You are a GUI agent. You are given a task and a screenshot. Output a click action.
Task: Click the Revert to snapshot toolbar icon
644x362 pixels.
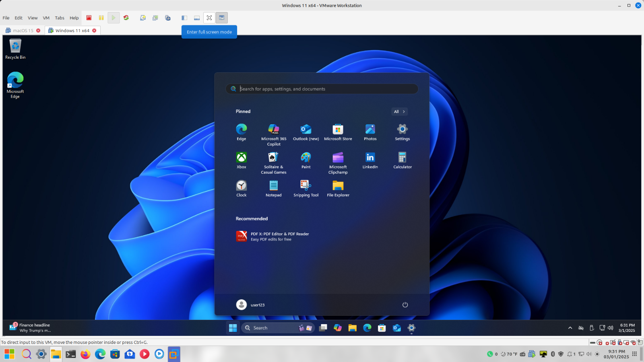(x=155, y=18)
